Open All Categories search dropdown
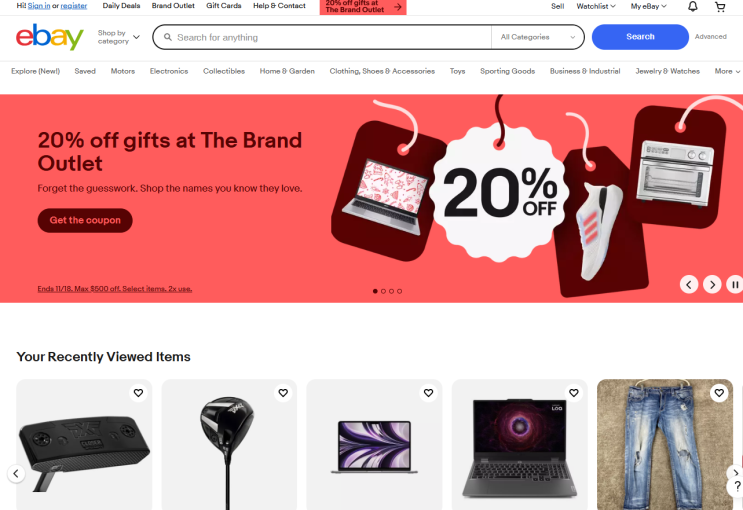Screen dimensions: 743x510 [537, 37]
